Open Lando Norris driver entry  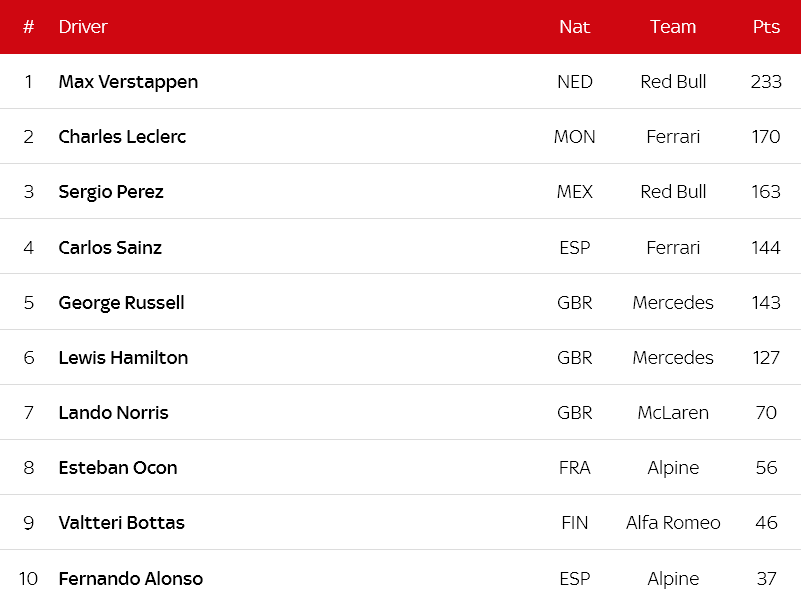point(113,413)
